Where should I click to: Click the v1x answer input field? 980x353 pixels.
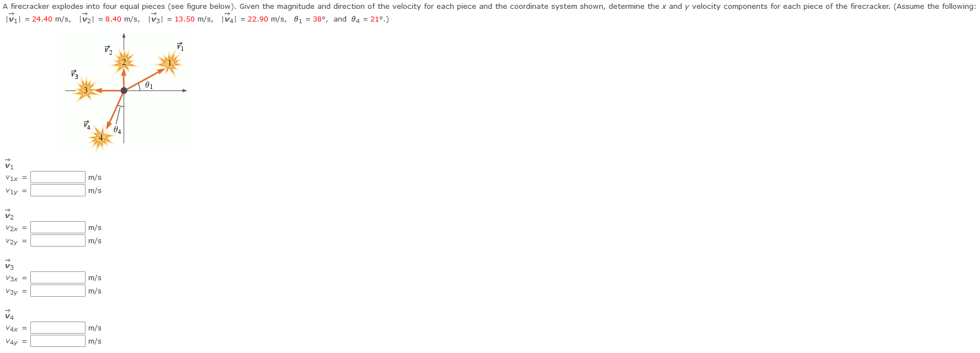point(58,177)
